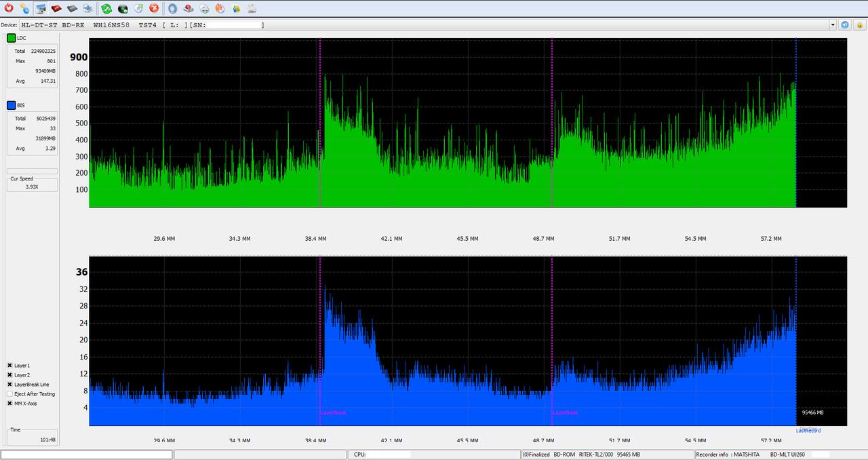Click the first LayerBreak label in BIS graph
This screenshot has height=460, width=868.
coord(333,413)
